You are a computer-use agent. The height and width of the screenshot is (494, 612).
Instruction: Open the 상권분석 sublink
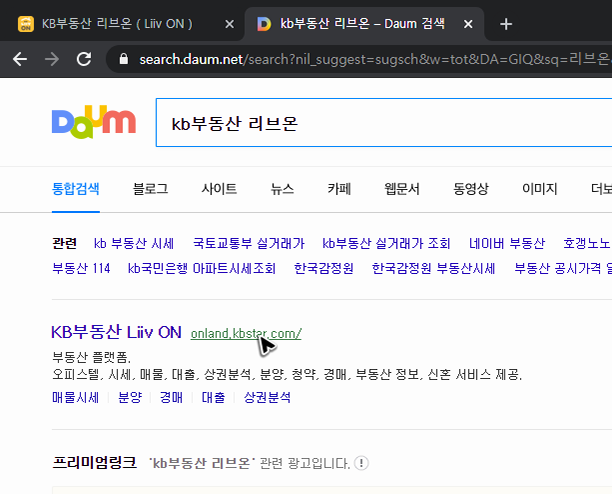tap(267, 398)
